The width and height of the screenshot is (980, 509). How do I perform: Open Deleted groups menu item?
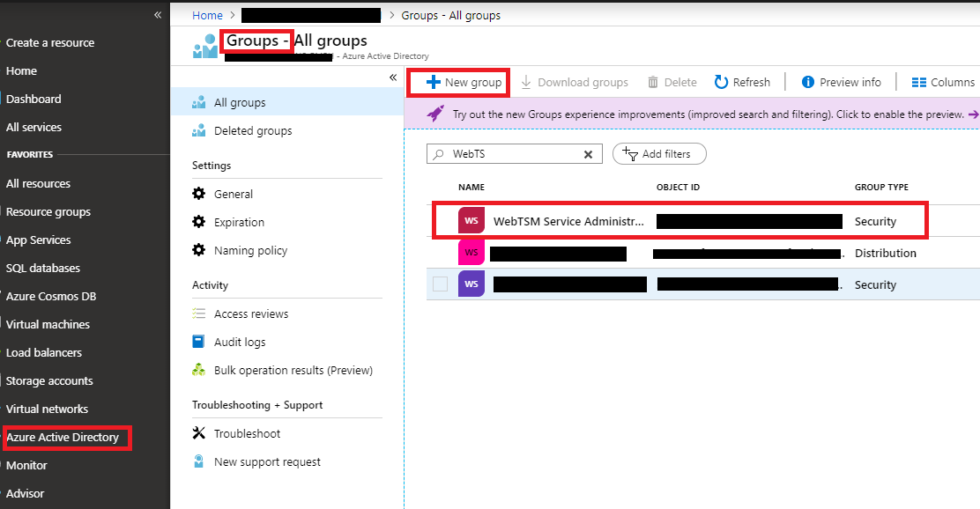[x=252, y=130]
